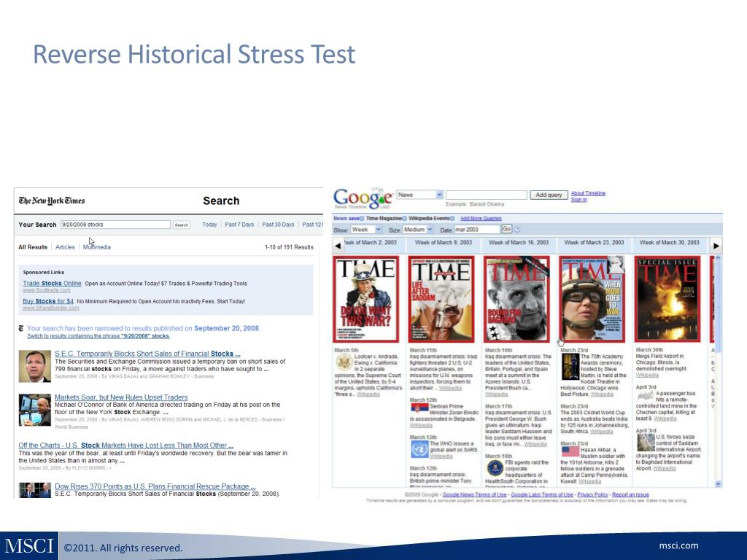This screenshot has width=747, height=560.
Task: Click the Google News Timeline logo
Action: tap(363, 198)
